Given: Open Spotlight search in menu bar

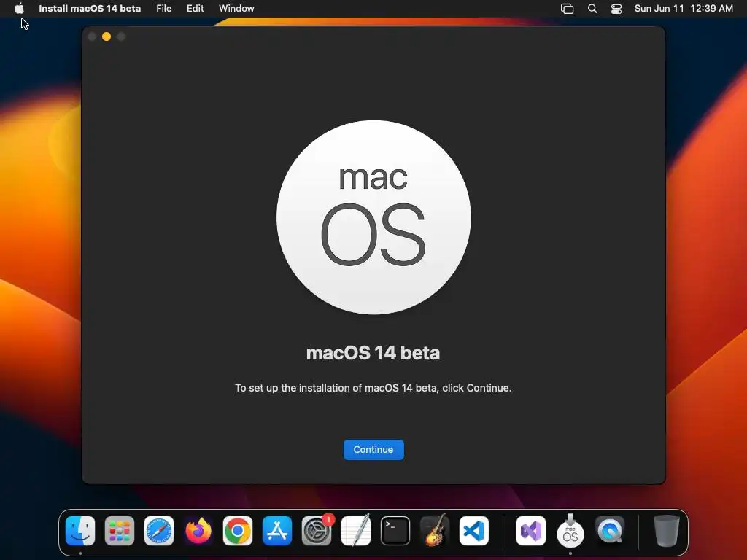Looking at the screenshot, I should 592,9.
